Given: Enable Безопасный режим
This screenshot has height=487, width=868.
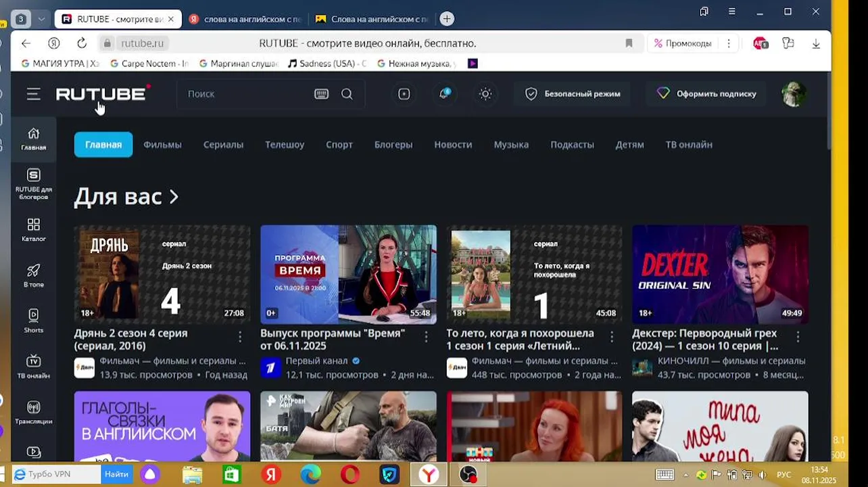Looking at the screenshot, I should (572, 94).
